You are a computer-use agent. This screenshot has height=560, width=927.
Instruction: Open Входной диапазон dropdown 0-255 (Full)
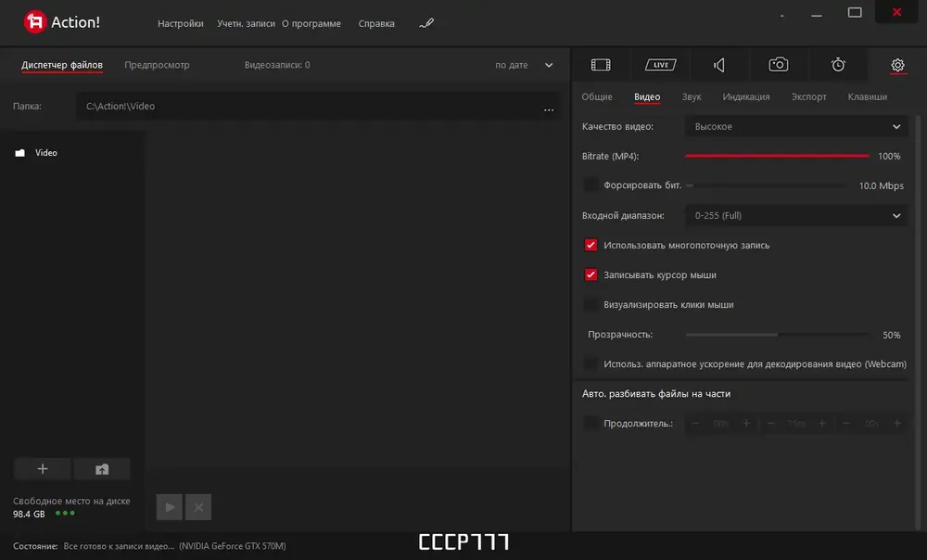[796, 215]
